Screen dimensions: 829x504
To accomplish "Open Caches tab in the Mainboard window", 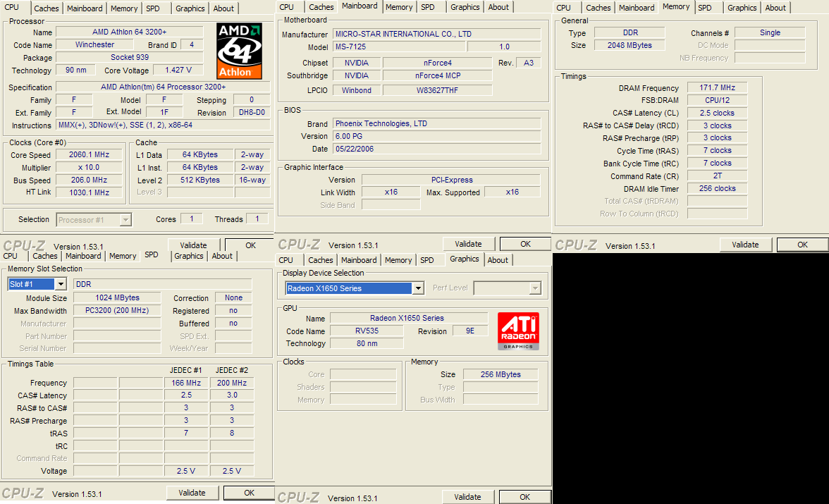I will (x=321, y=7).
